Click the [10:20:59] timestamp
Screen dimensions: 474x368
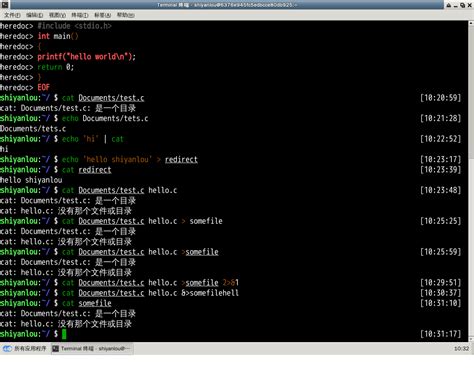tap(440, 98)
